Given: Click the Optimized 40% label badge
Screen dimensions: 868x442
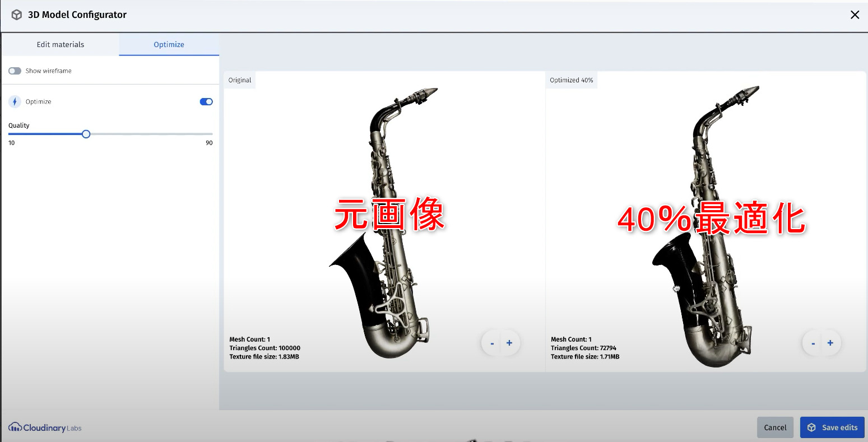Looking at the screenshot, I should [571, 80].
